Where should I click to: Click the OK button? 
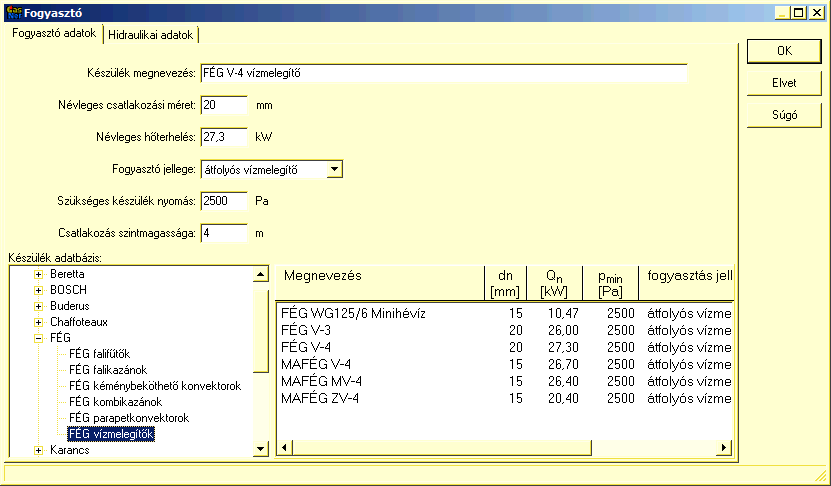pos(784,51)
